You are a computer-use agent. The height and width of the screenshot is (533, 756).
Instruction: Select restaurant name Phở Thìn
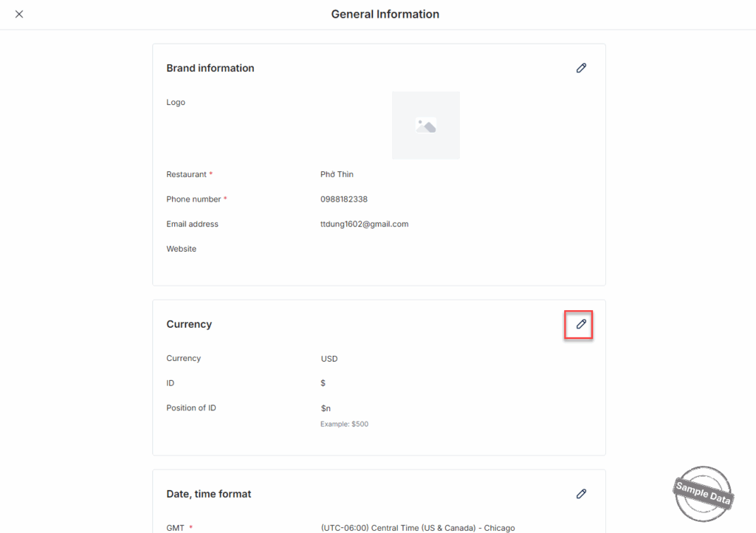pos(337,174)
